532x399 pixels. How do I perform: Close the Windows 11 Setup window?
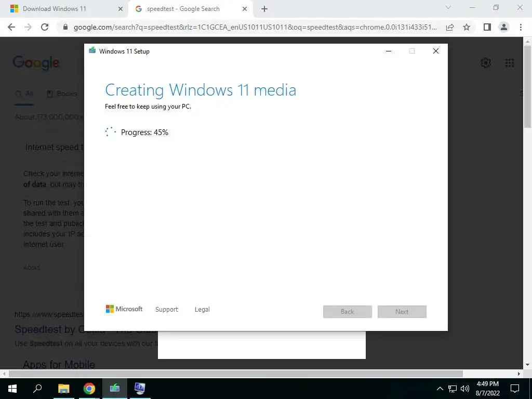(436, 51)
